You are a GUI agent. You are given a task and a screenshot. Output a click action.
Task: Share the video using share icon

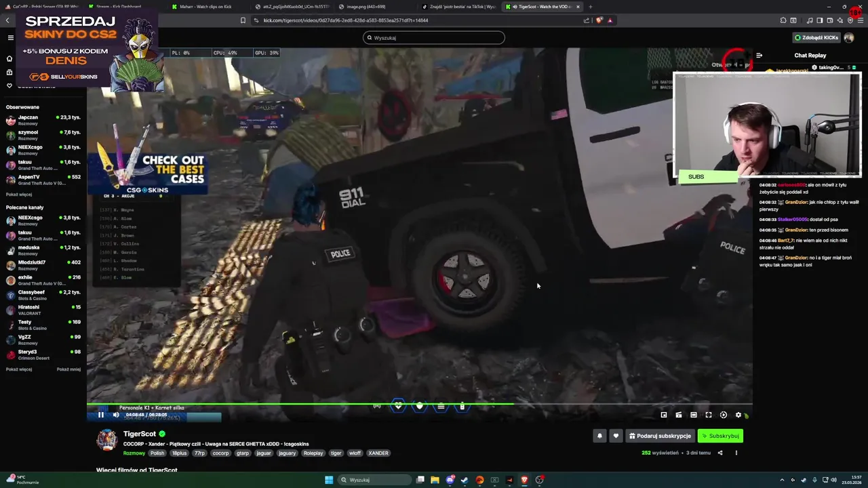720,453
